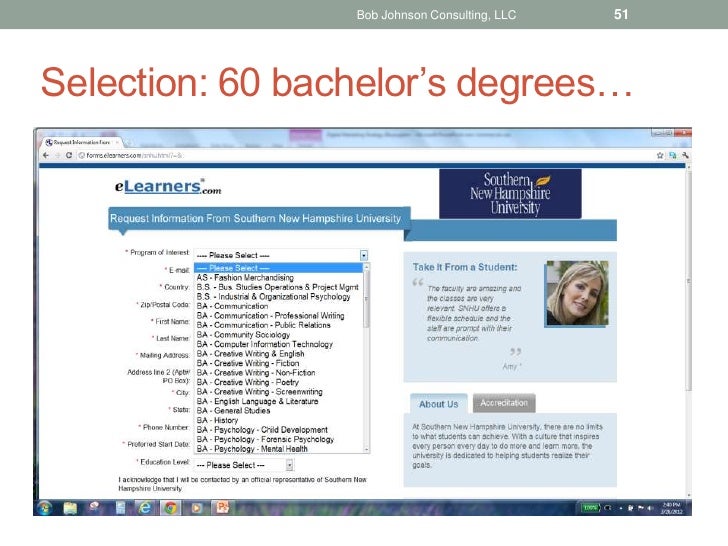The image size is (728, 546).
Task: Select the highlighted Please Select list option
Action: point(279,268)
